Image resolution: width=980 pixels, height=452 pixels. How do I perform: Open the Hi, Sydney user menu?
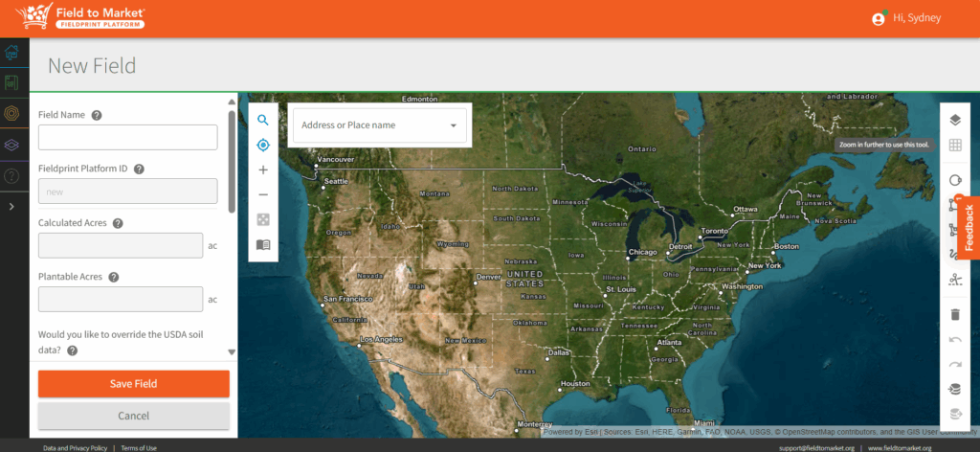click(x=907, y=18)
